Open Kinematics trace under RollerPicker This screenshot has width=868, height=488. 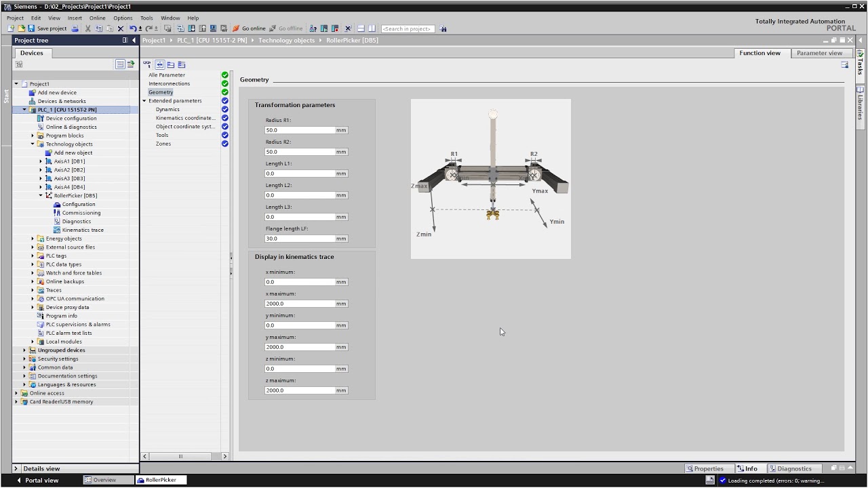point(83,230)
